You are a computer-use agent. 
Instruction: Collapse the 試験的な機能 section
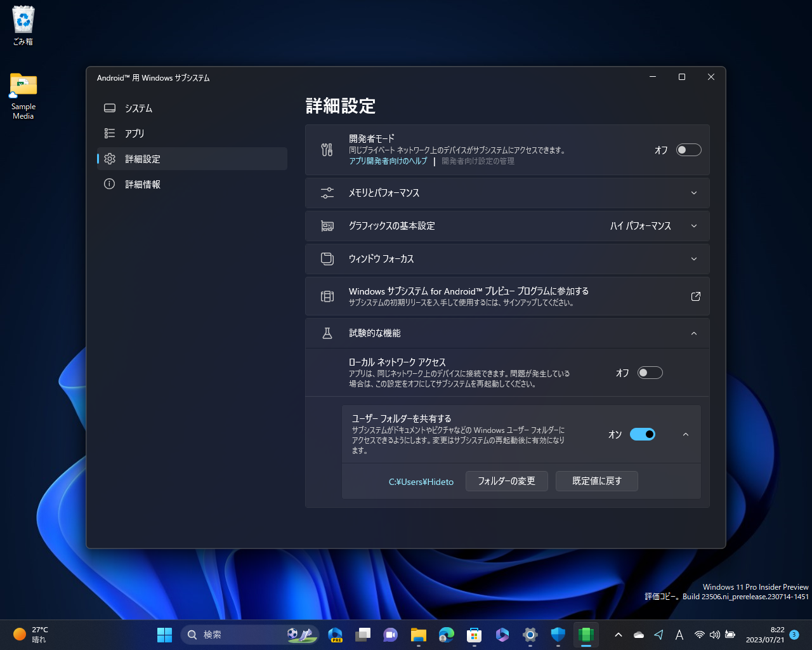693,333
